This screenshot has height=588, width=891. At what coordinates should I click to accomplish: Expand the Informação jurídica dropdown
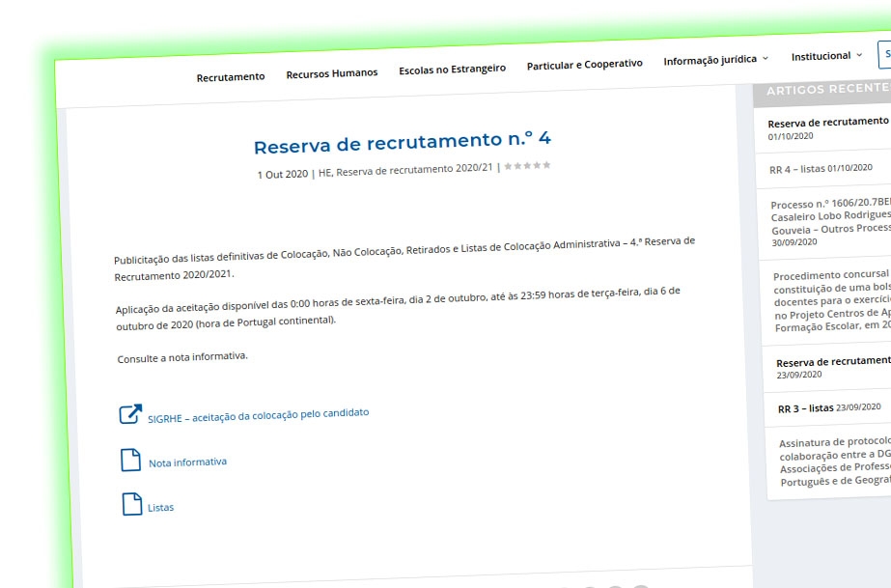[x=711, y=60]
